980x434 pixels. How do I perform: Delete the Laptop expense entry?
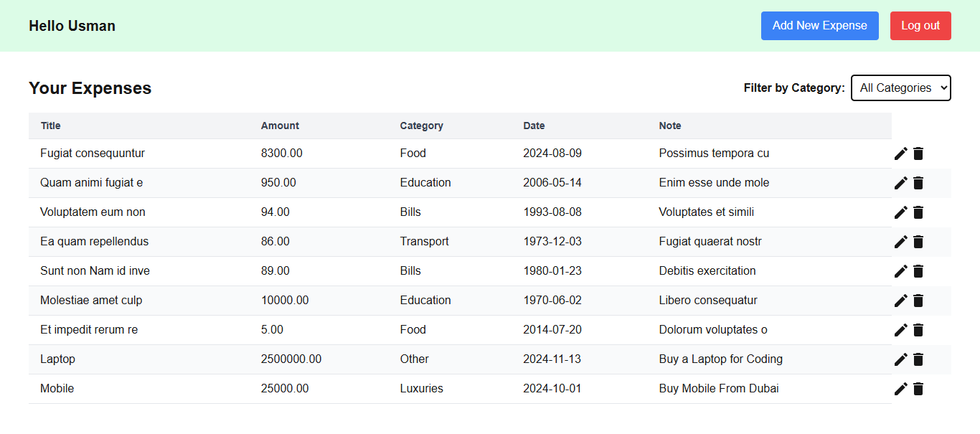click(918, 359)
